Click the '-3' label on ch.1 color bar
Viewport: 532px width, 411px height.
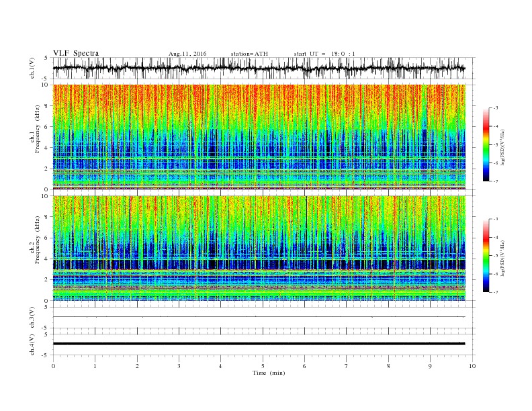click(496, 108)
